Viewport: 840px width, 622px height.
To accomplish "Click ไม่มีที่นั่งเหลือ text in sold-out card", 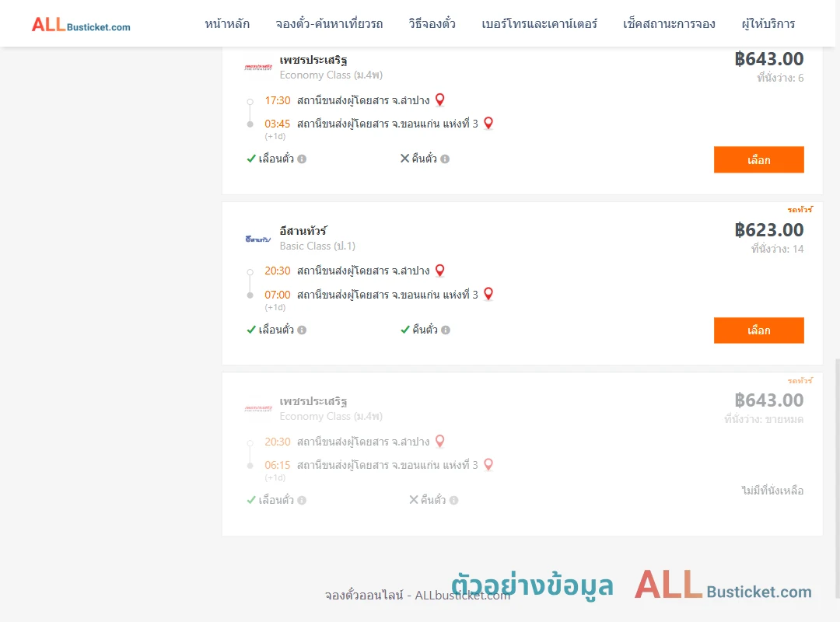I will (x=772, y=490).
